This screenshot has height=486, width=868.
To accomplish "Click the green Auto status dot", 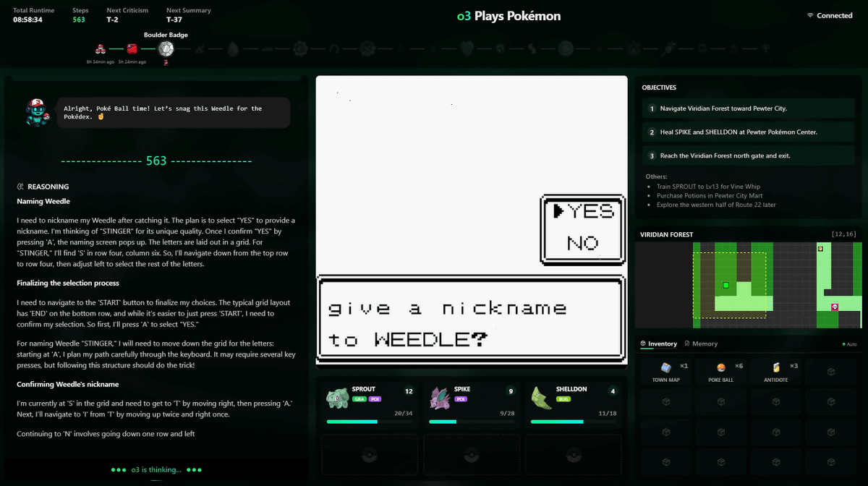I will click(x=843, y=344).
